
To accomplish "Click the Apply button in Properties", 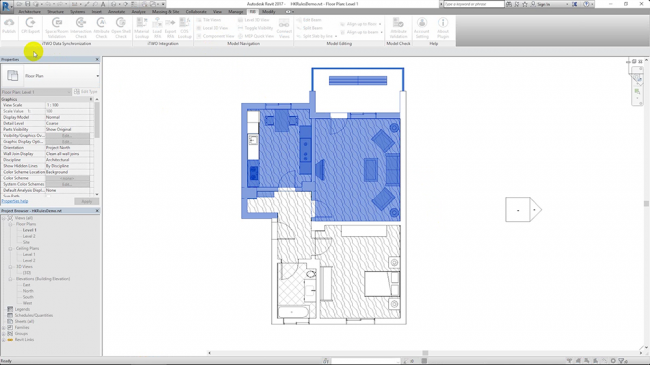I will click(x=87, y=201).
